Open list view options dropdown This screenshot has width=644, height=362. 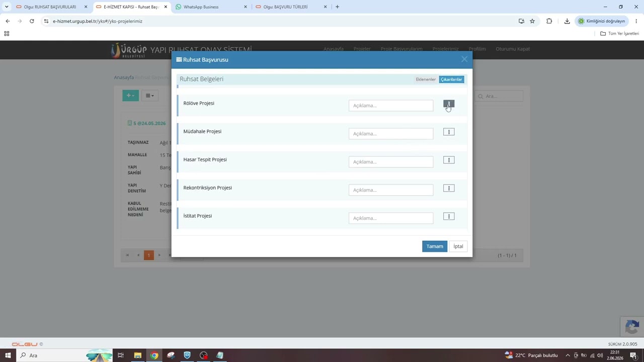[x=149, y=96]
